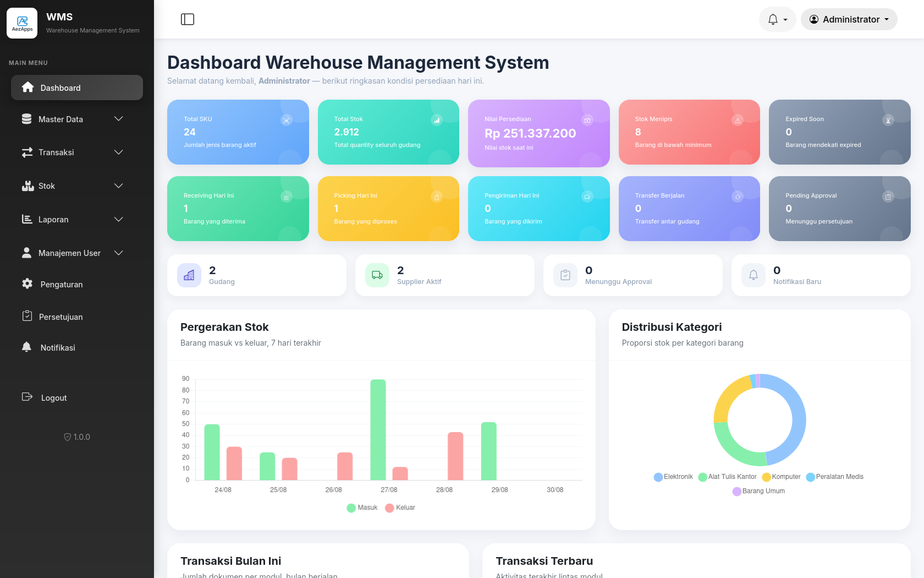Click the Transfer Berjalan sync icon
This screenshot has width=924, height=578.
pyautogui.click(x=738, y=197)
